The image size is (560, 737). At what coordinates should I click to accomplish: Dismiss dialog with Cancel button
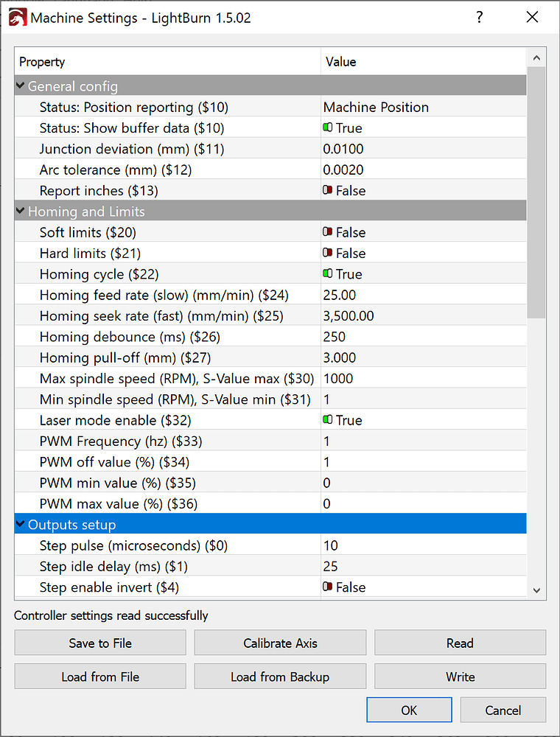tap(503, 710)
